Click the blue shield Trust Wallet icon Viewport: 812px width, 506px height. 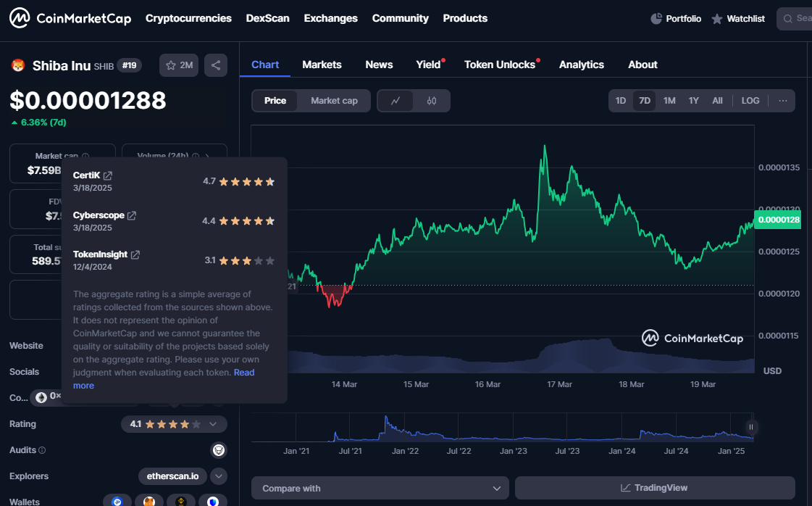(x=213, y=501)
